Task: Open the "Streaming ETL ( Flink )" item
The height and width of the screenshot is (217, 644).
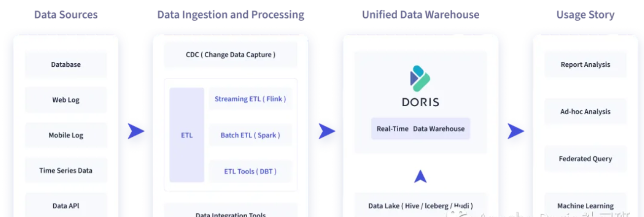Action: pyautogui.click(x=250, y=99)
